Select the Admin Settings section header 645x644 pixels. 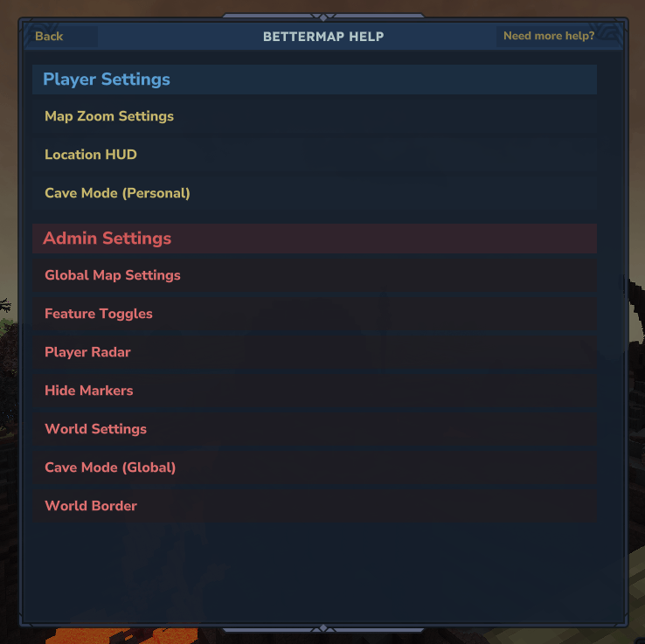315,239
